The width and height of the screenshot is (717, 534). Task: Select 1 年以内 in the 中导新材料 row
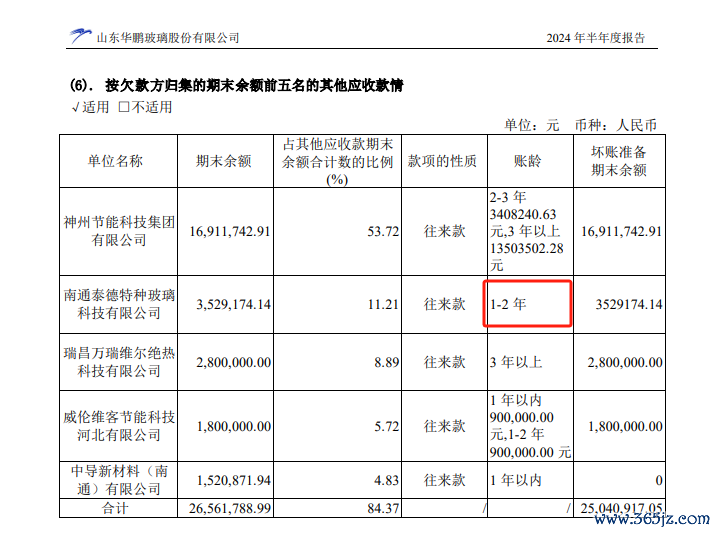[516, 481]
